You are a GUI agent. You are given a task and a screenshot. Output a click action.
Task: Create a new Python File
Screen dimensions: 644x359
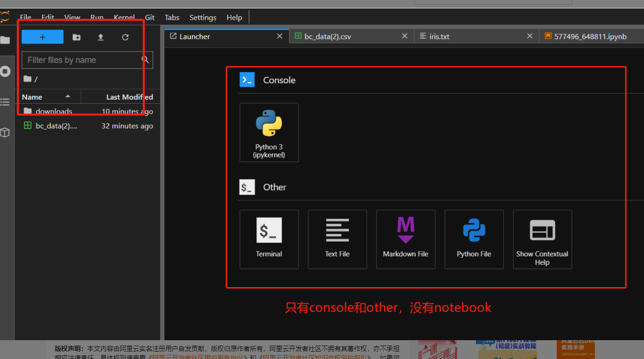pos(474,239)
